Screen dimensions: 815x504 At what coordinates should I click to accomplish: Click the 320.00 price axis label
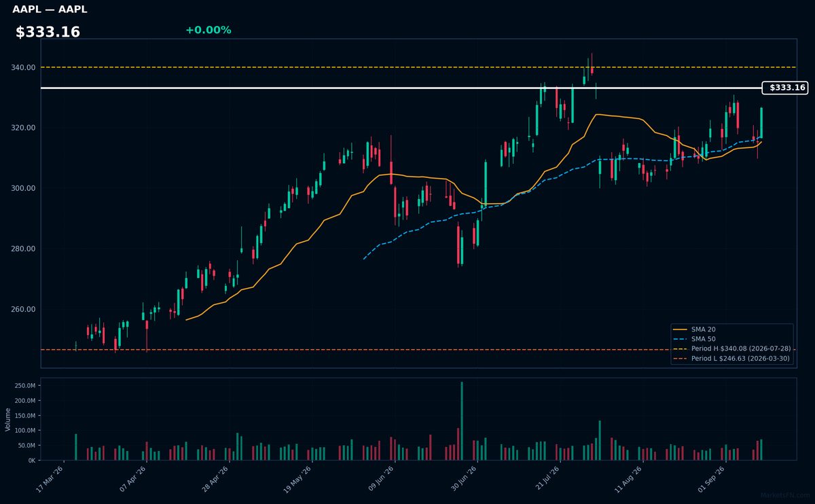pyautogui.click(x=24, y=128)
